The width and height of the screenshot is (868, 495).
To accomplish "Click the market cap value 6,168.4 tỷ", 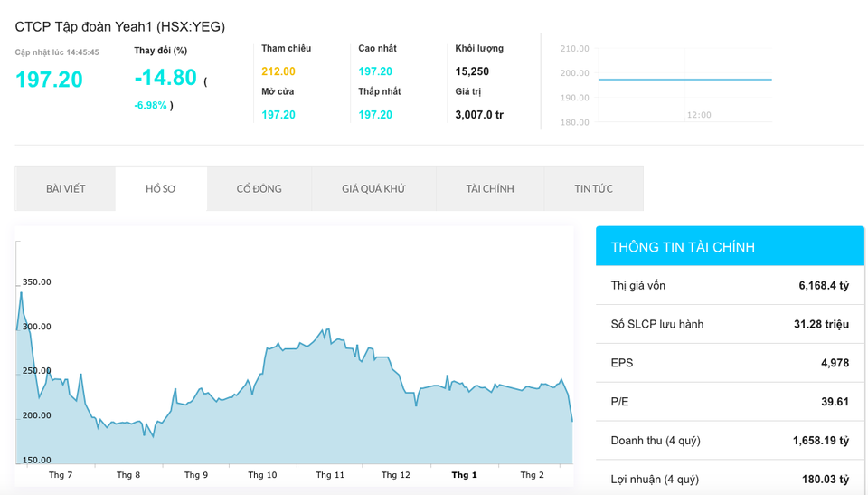I will pos(824,285).
